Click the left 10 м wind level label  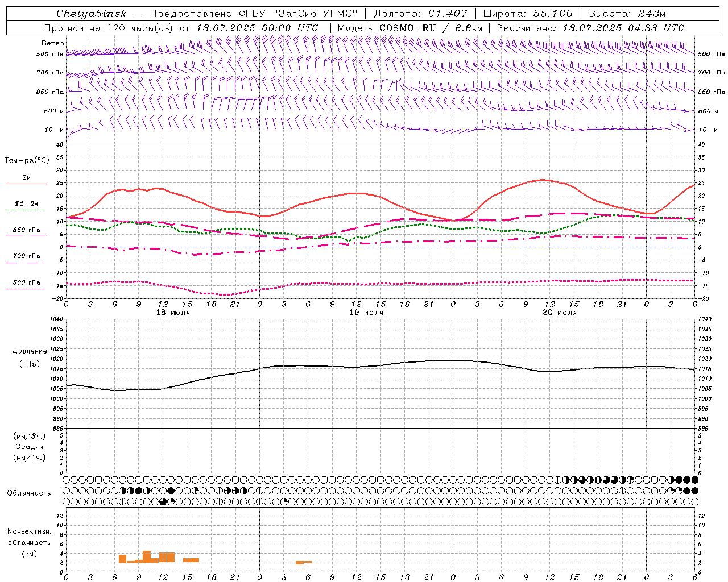pos(54,130)
